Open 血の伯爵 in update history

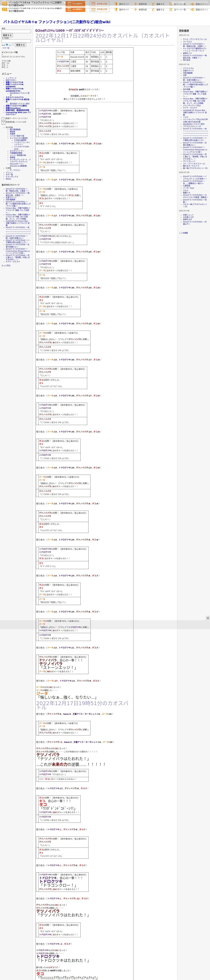(186, 89)
